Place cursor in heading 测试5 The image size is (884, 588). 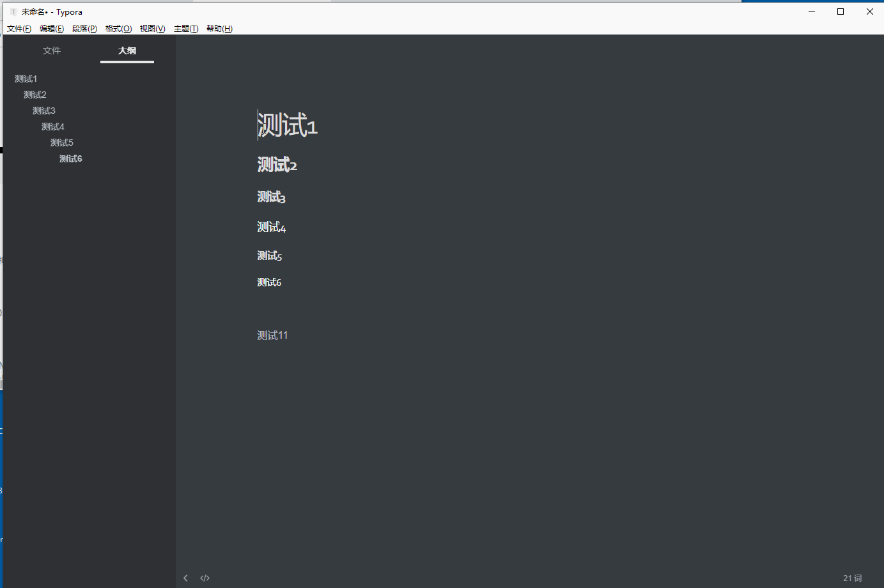click(x=270, y=256)
